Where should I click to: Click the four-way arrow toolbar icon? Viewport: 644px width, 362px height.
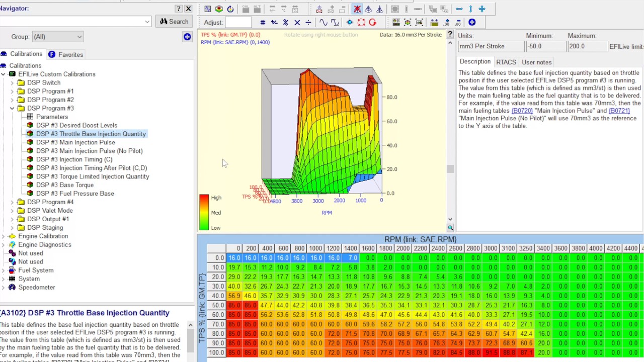pos(482,9)
